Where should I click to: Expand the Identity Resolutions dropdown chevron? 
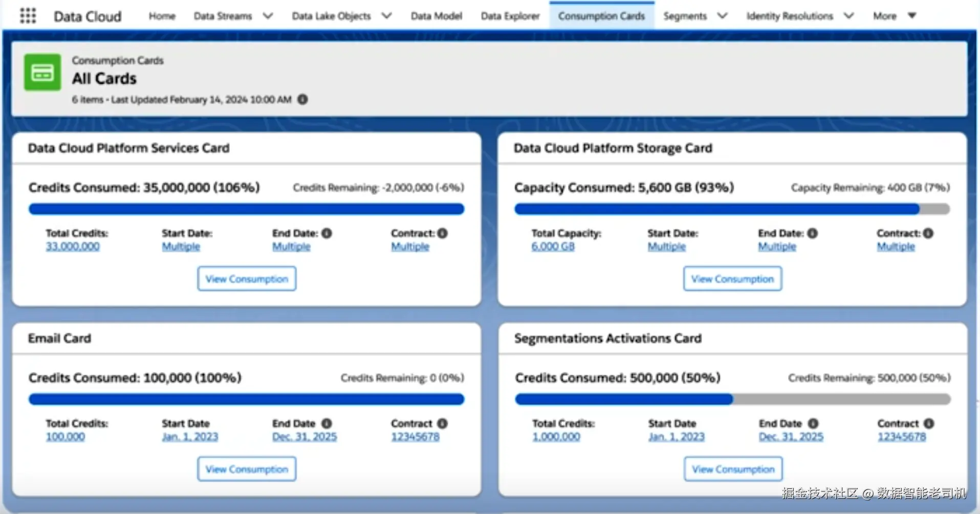849,16
